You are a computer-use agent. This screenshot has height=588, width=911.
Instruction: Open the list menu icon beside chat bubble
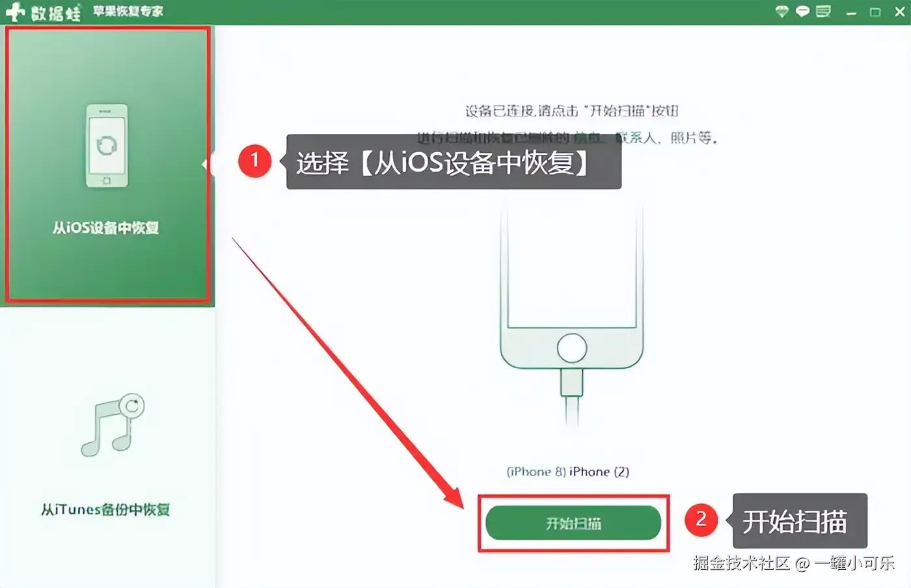823,12
